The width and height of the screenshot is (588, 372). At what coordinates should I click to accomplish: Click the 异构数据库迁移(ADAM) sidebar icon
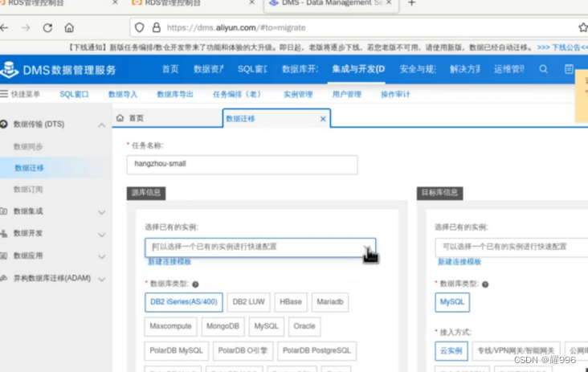click(4, 278)
